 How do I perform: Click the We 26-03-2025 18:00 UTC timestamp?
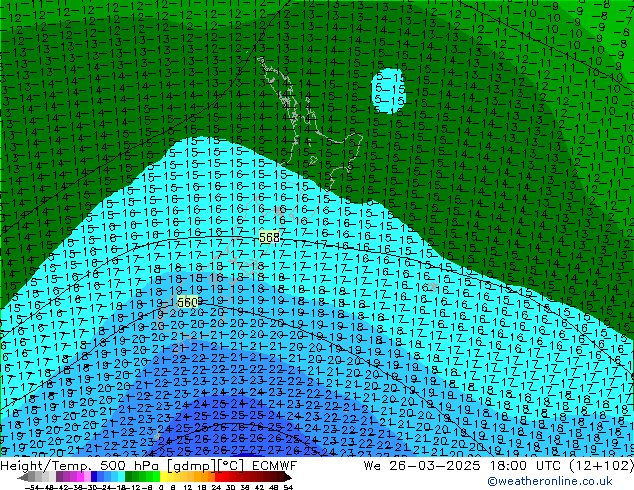(x=498, y=466)
